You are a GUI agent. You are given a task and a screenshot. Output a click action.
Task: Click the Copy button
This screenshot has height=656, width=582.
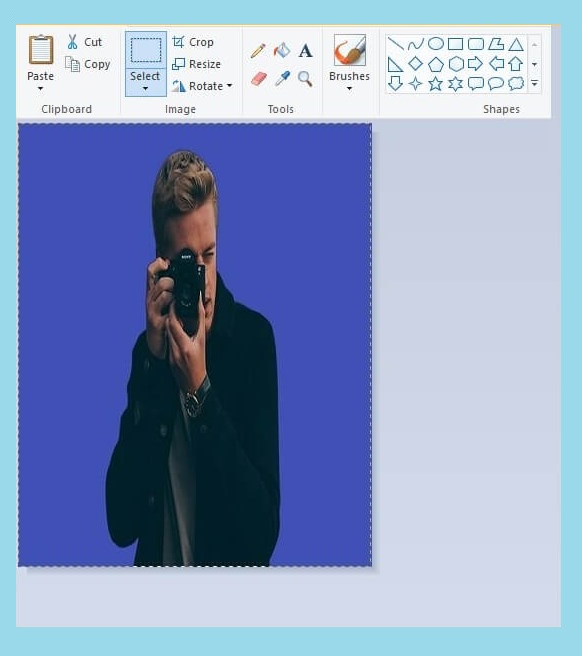[x=88, y=64]
